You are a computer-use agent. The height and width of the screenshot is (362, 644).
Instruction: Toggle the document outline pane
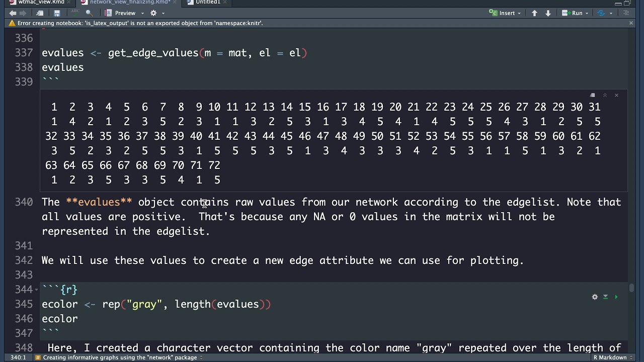pyautogui.click(x=626, y=13)
